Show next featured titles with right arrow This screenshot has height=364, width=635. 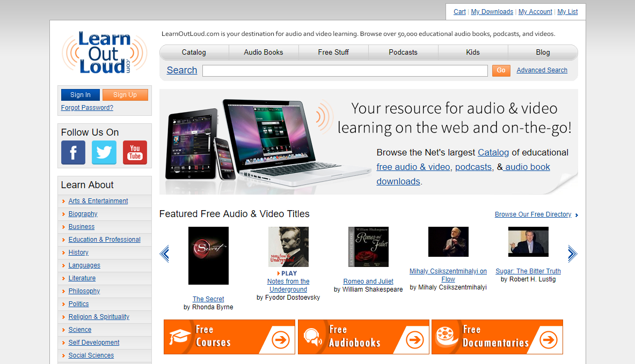(572, 254)
